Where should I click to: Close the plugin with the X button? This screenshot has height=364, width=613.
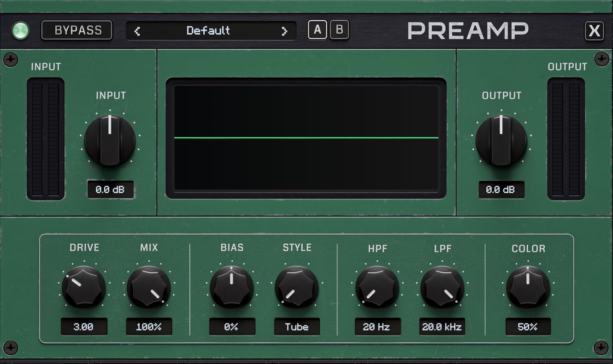pyautogui.click(x=595, y=31)
